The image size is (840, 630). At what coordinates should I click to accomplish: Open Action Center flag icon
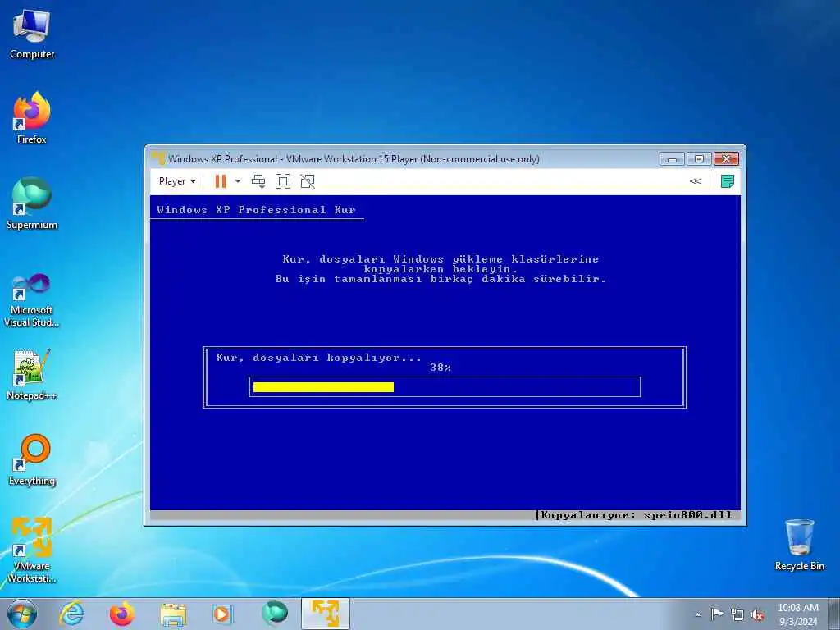(x=717, y=614)
